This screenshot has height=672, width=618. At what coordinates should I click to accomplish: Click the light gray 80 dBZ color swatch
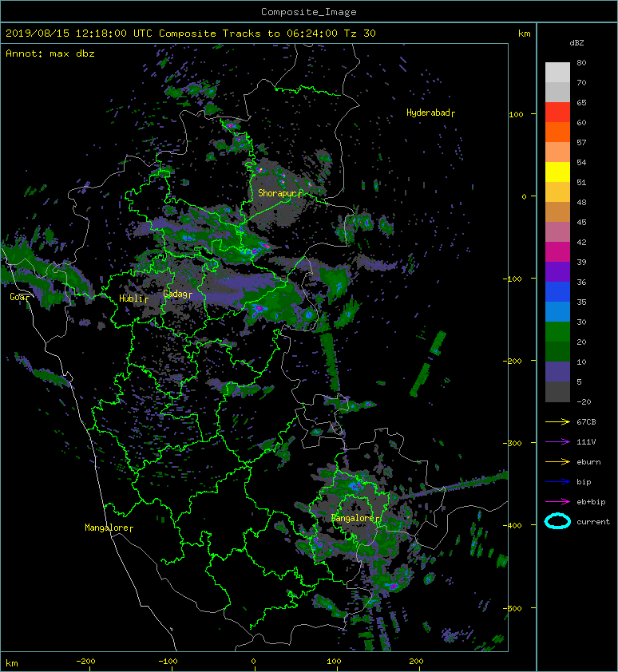557,72
